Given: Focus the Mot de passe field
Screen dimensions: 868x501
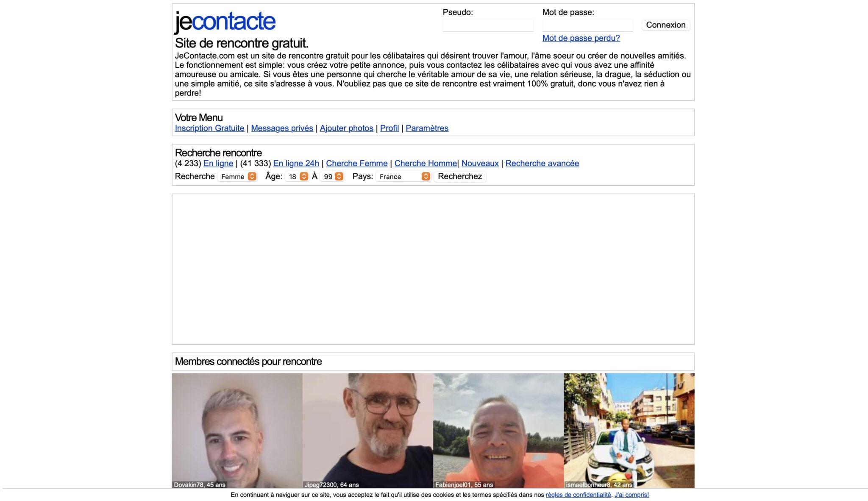Looking at the screenshot, I should [587, 25].
